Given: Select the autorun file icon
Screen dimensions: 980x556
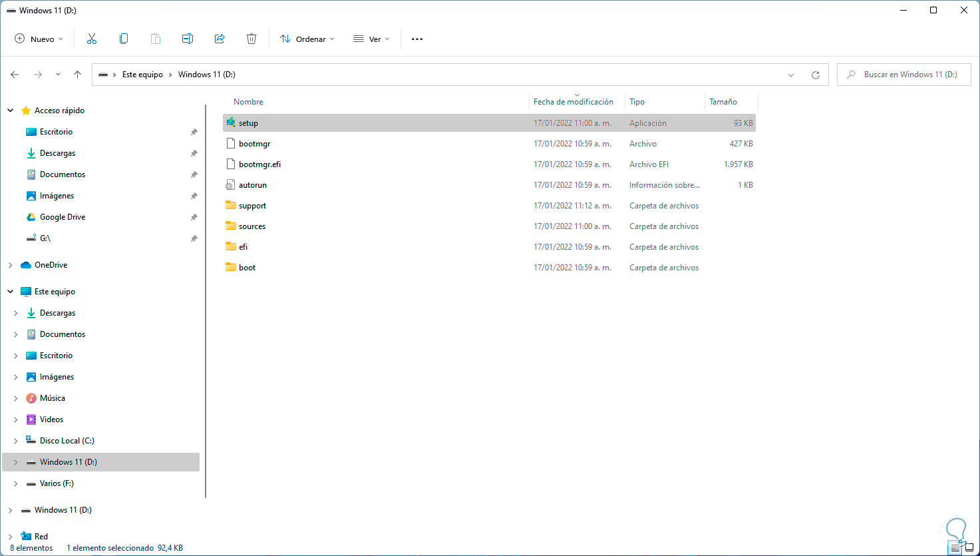Looking at the screenshot, I should [231, 184].
